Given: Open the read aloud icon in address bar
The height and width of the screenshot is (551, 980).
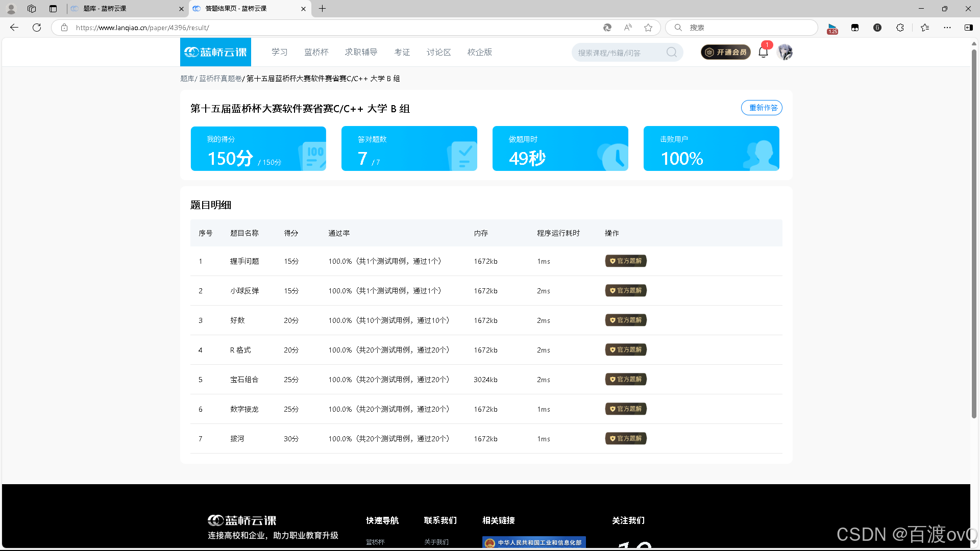Looking at the screenshot, I should 628,28.
